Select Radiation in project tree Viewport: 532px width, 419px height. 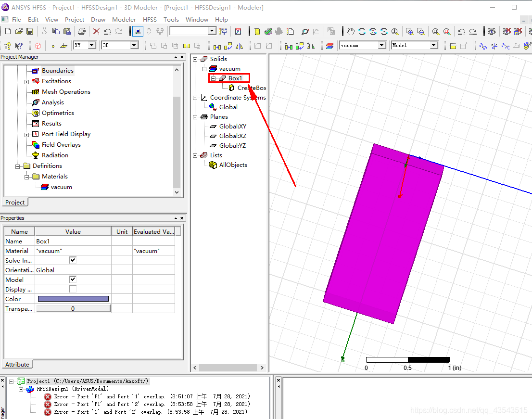coord(55,155)
